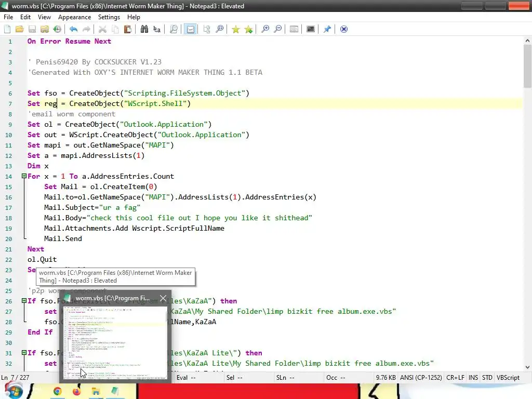The height and width of the screenshot is (399, 532).
Task: Open Chrome from the taskbar
Action: (57, 392)
